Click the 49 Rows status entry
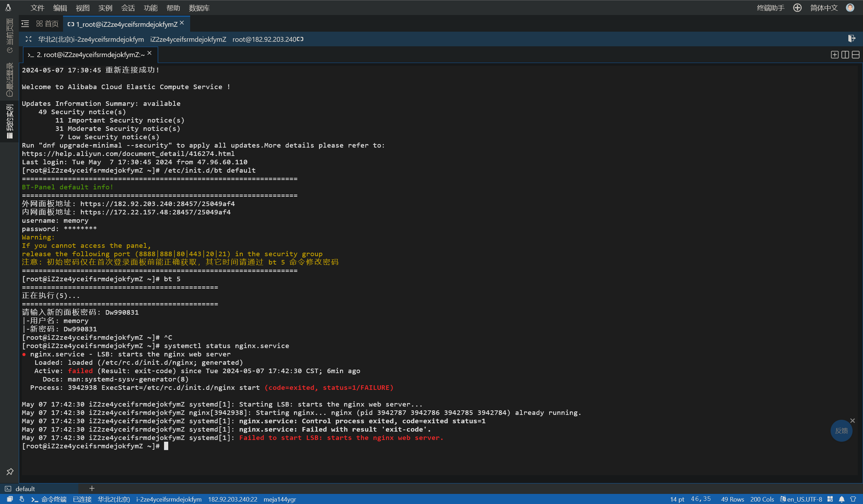 (x=732, y=499)
